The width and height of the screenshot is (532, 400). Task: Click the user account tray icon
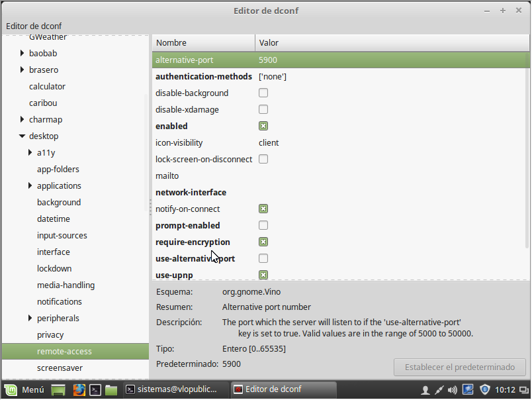pyautogui.click(x=425, y=389)
